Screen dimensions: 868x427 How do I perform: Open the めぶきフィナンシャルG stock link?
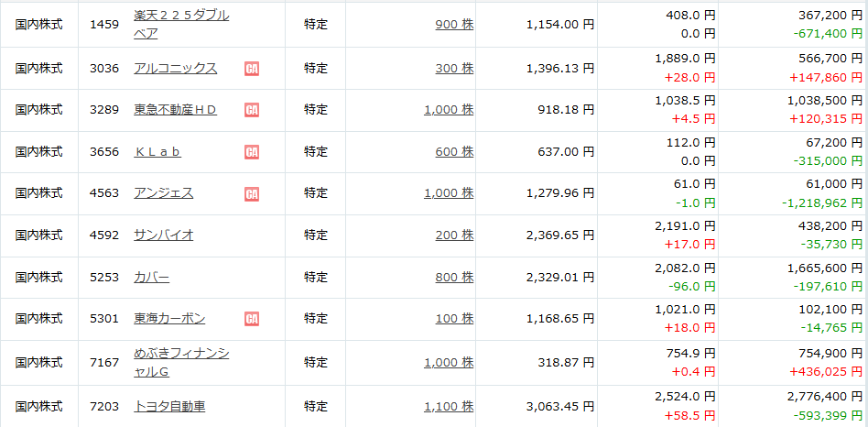coord(181,362)
